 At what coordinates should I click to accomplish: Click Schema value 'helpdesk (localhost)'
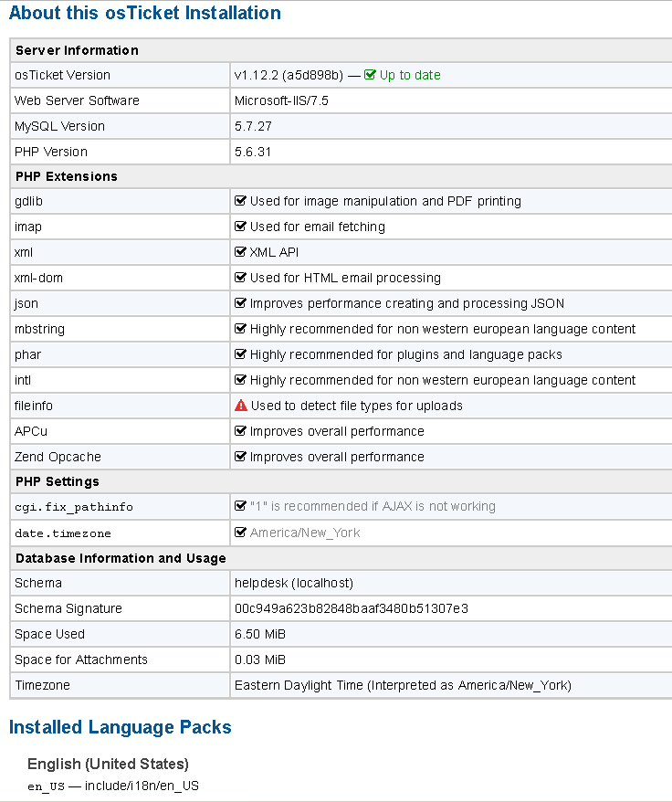point(294,583)
